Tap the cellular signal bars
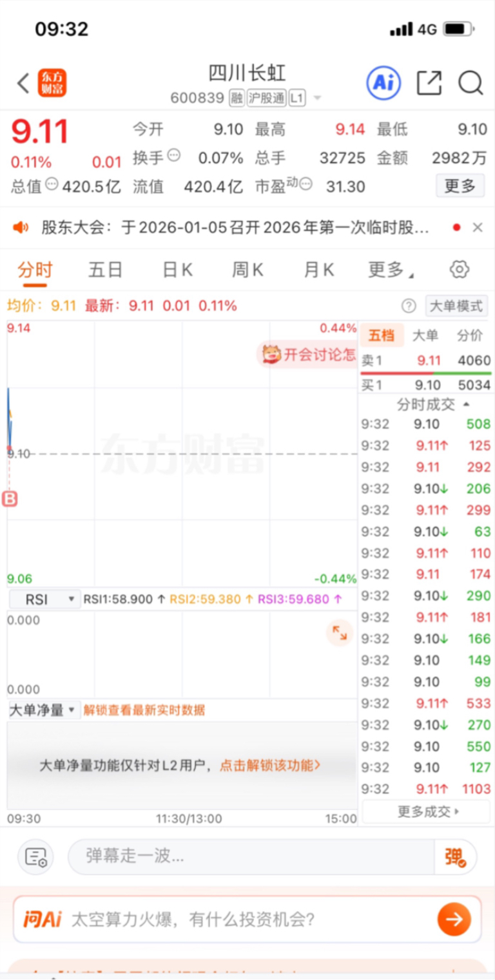 click(402, 29)
